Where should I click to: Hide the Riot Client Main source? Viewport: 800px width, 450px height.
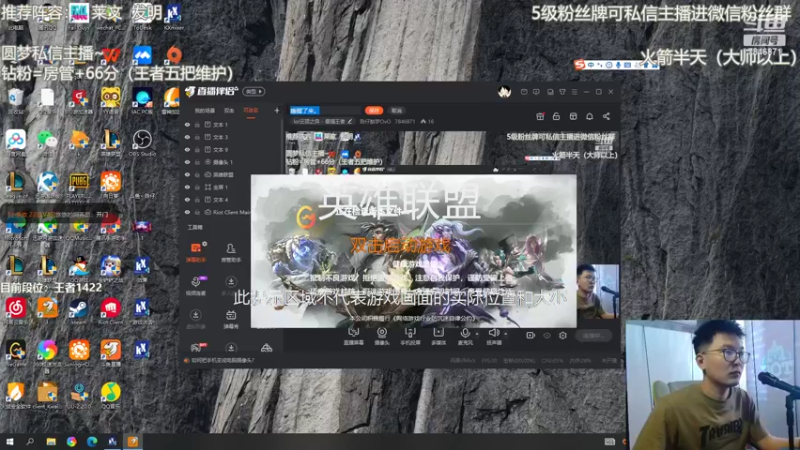187,212
